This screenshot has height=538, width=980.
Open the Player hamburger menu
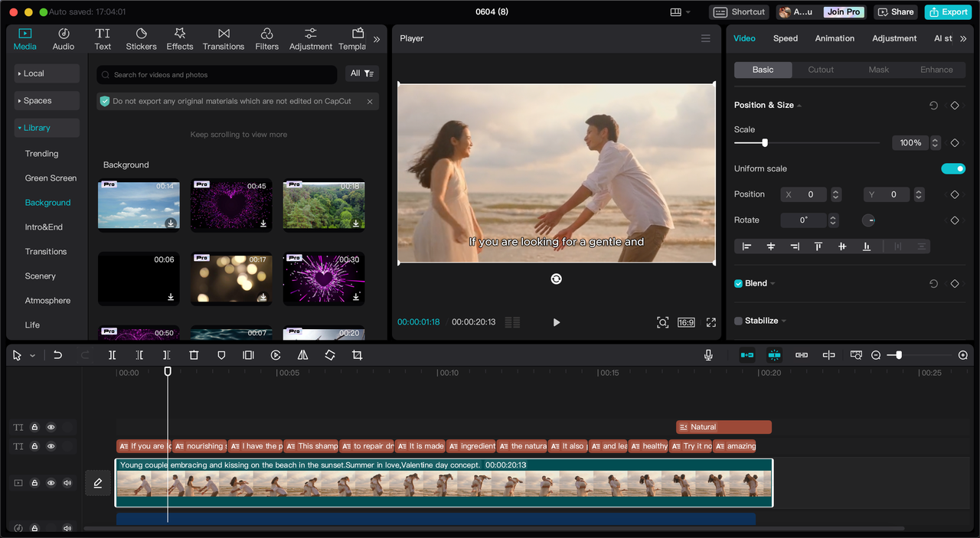tap(706, 38)
